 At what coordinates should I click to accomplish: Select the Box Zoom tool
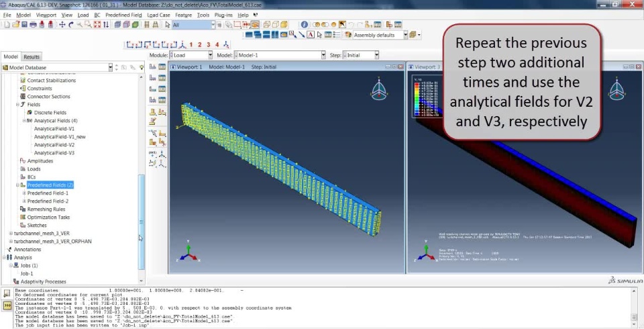[89, 25]
